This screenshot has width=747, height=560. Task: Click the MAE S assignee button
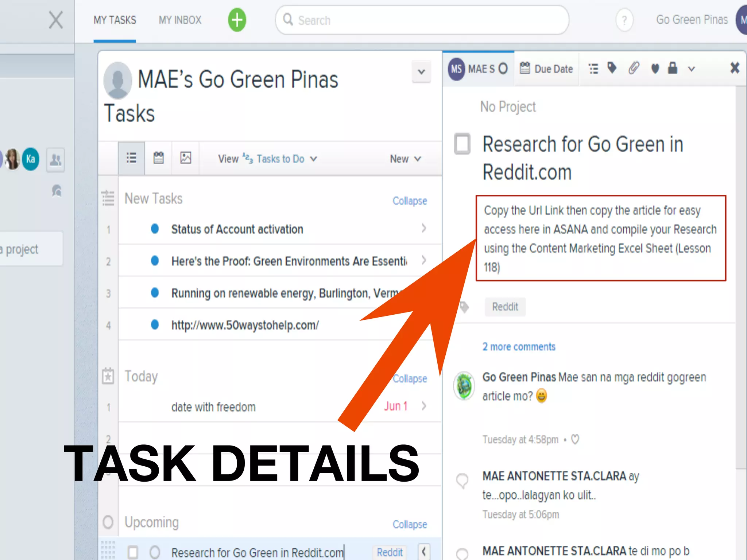point(478,69)
